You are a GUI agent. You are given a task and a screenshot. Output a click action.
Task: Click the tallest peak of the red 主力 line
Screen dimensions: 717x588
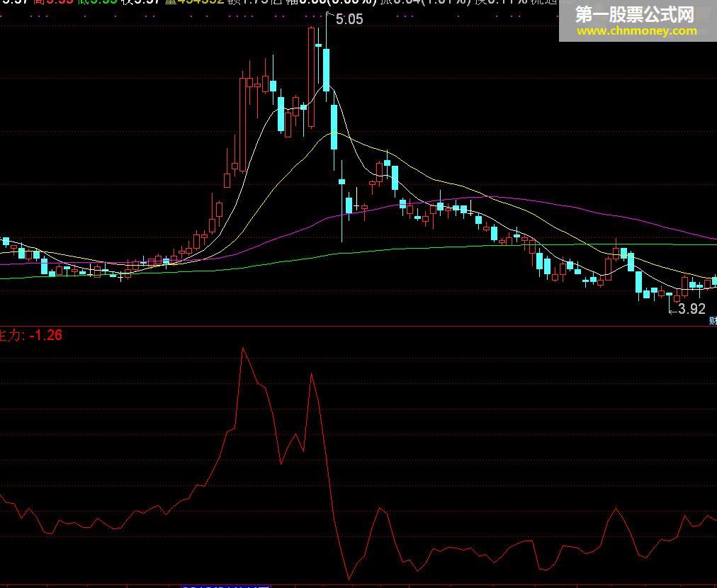click(243, 349)
